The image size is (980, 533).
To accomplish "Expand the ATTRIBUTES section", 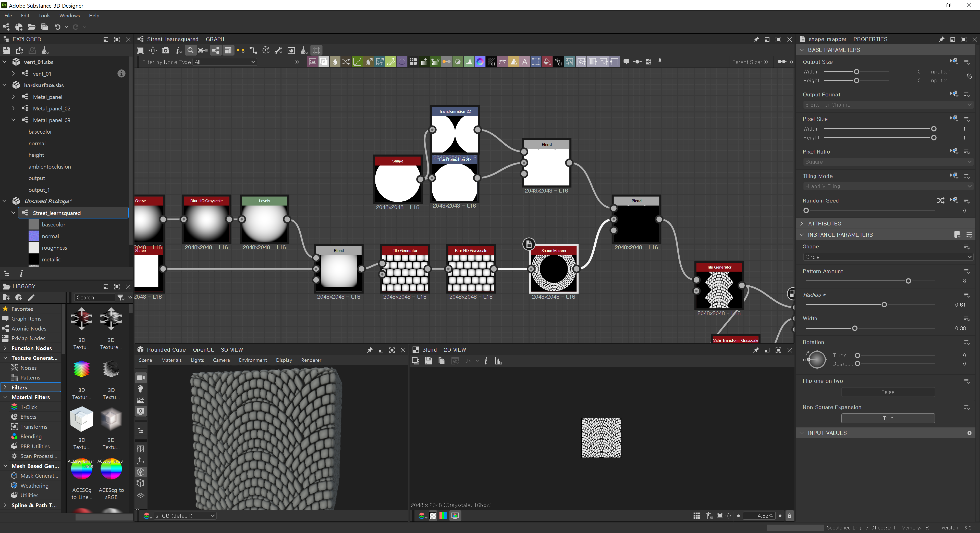I will click(x=824, y=224).
